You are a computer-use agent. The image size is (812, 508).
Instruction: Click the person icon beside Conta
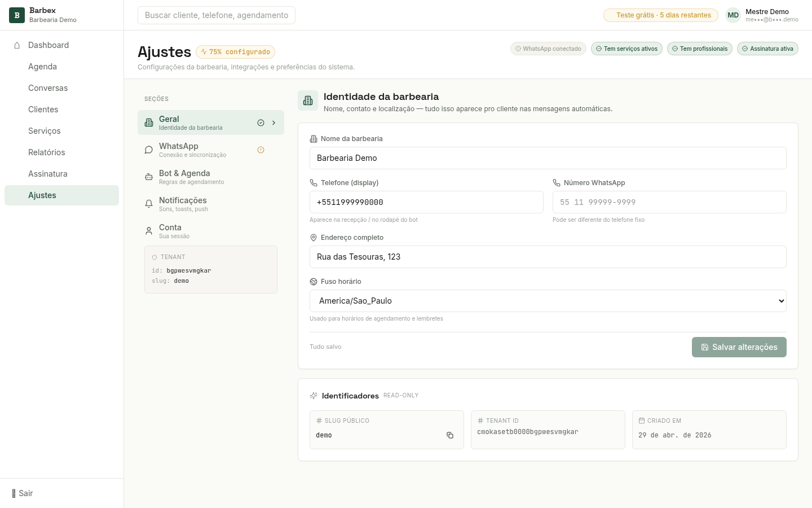click(x=149, y=231)
